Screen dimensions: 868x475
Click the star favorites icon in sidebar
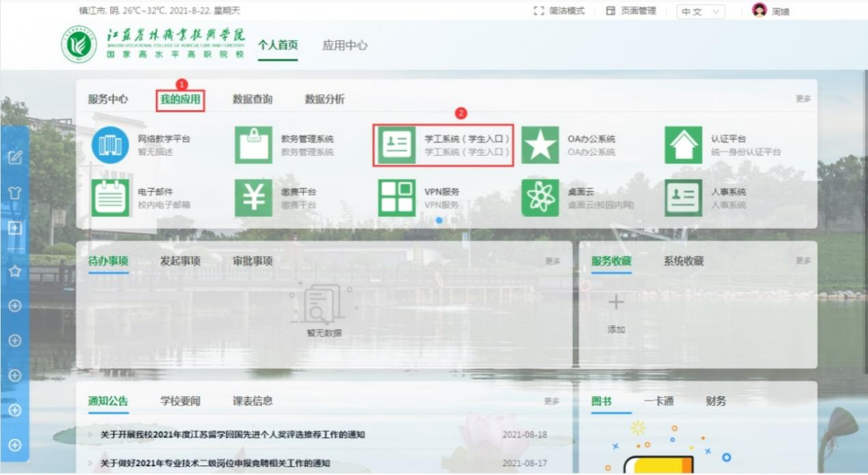click(x=15, y=272)
